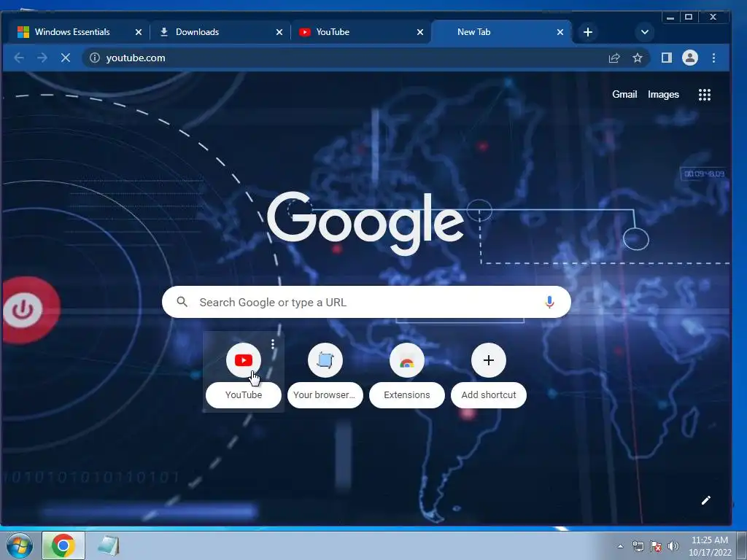Screen dimensions: 747x560
Task: Open the Images link
Action: [663, 94]
